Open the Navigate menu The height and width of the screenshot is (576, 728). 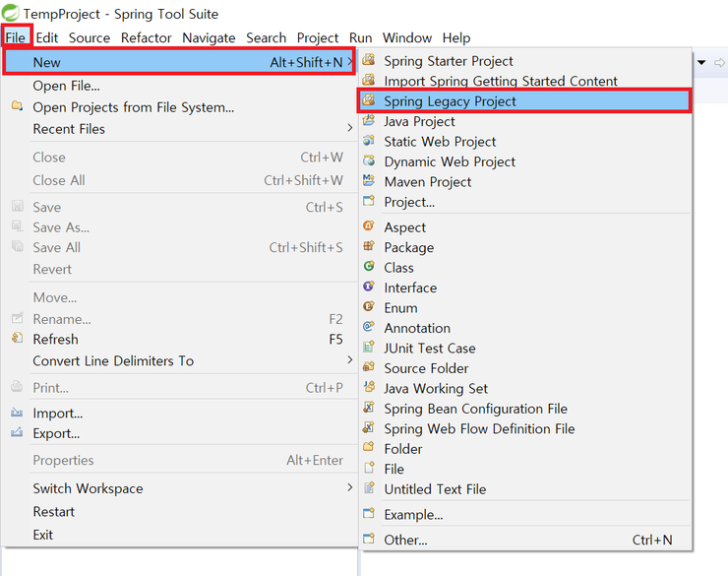click(x=208, y=37)
